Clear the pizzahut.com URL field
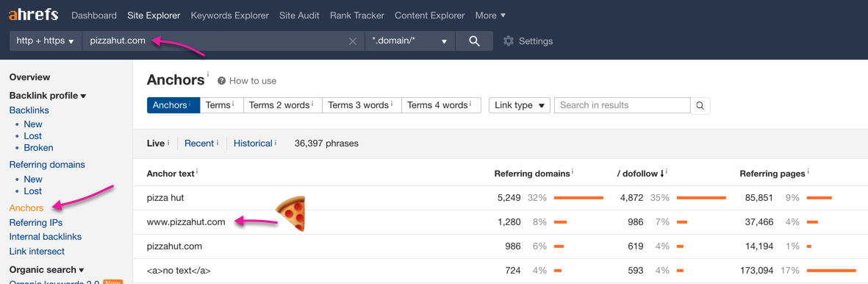The height and width of the screenshot is (284, 868). 352,42
